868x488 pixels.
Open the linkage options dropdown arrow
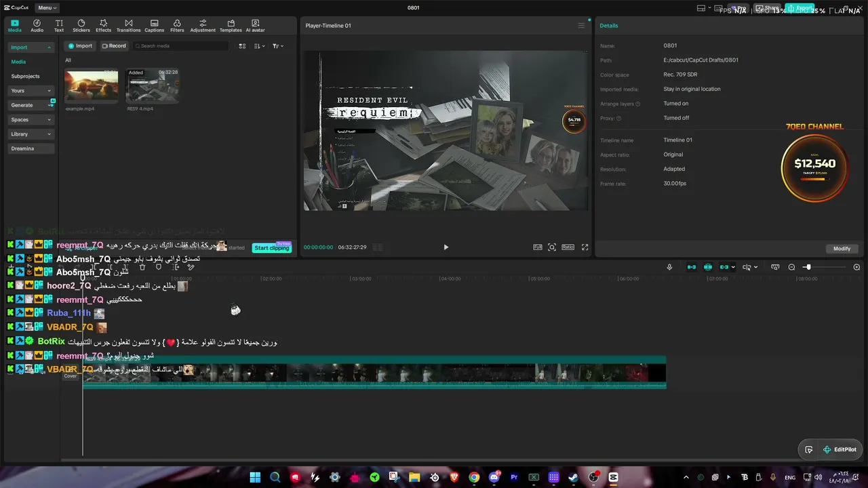732,267
